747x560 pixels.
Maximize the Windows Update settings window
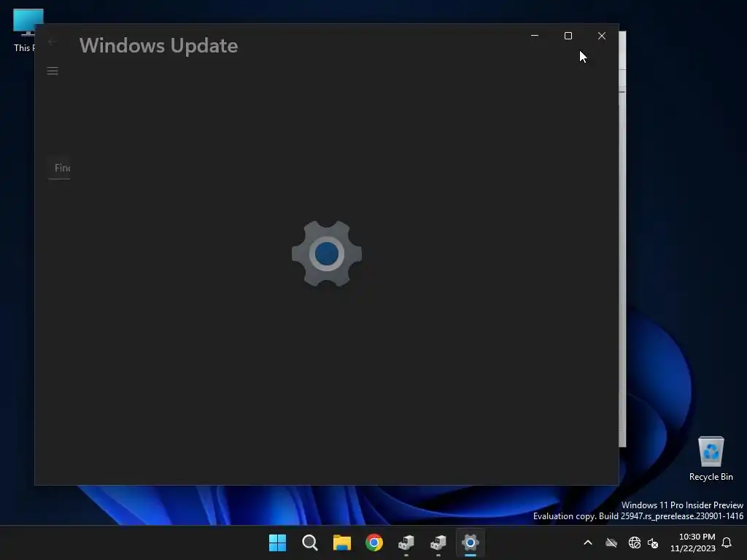tap(568, 36)
